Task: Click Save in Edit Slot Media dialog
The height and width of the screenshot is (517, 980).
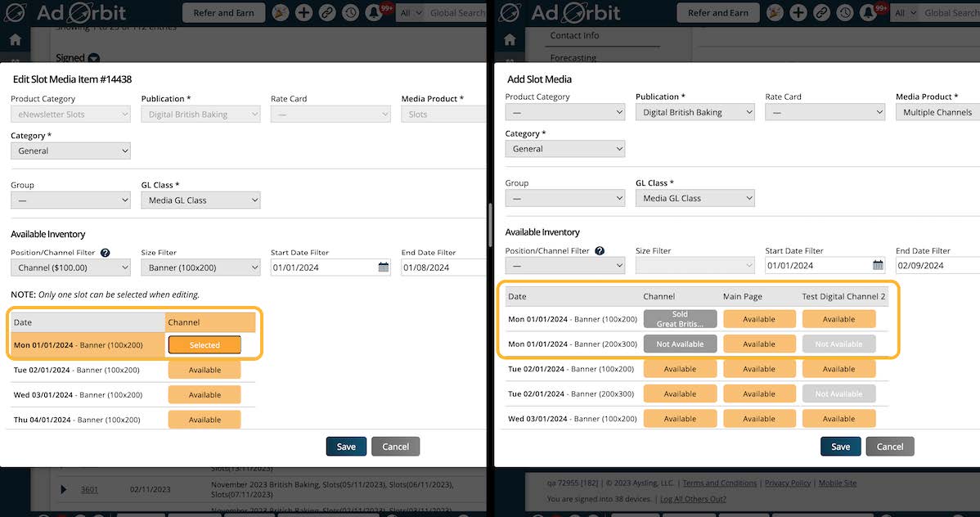Action: point(346,447)
